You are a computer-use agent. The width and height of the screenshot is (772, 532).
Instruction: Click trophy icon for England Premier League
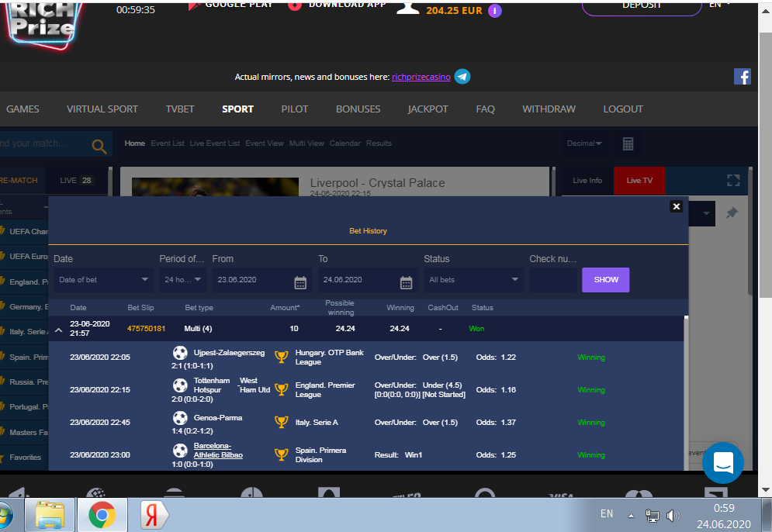(x=281, y=389)
